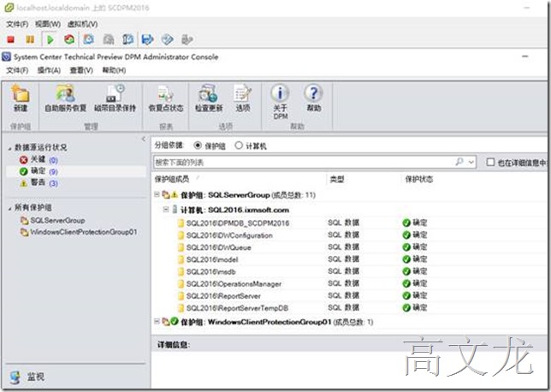
Task: Tick the 也在详细信息中 checkbox
Action: [x=490, y=162]
